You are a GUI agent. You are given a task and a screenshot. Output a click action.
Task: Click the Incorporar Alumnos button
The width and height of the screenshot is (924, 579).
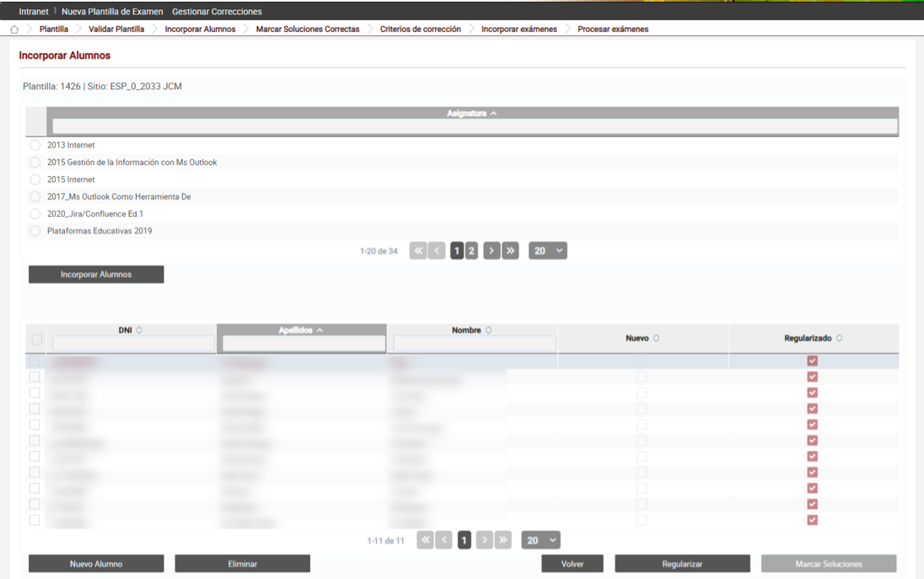96,275
